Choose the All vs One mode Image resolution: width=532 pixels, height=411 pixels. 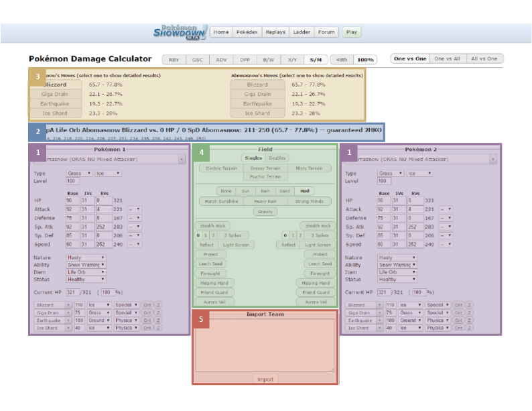click(x=484, y=59)
